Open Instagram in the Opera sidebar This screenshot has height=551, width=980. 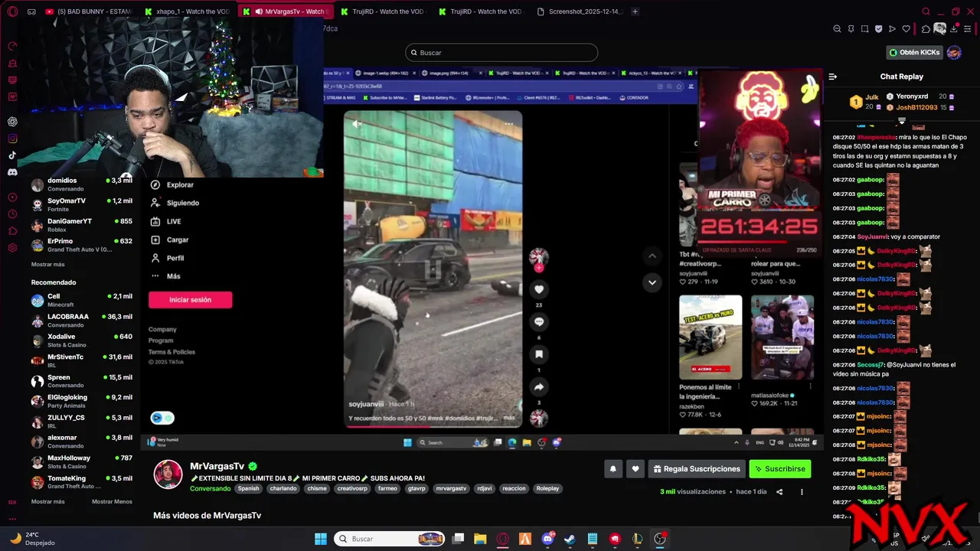coord(12,139)
